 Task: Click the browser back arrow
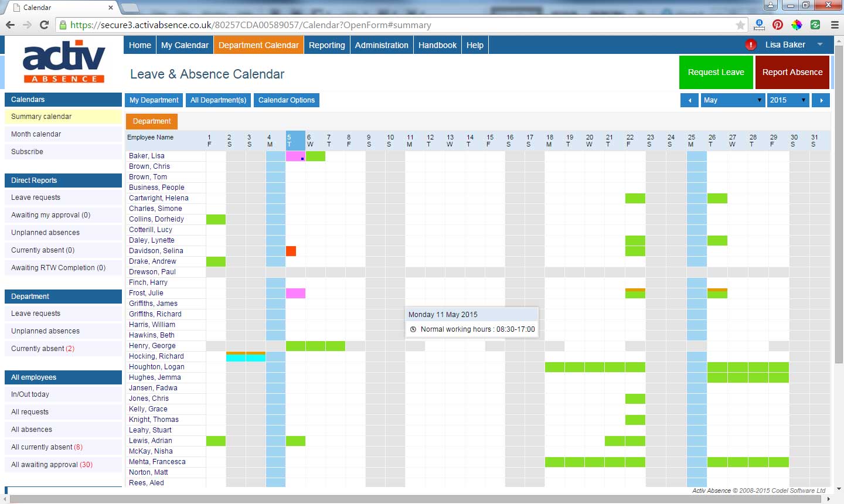point(10,25)
